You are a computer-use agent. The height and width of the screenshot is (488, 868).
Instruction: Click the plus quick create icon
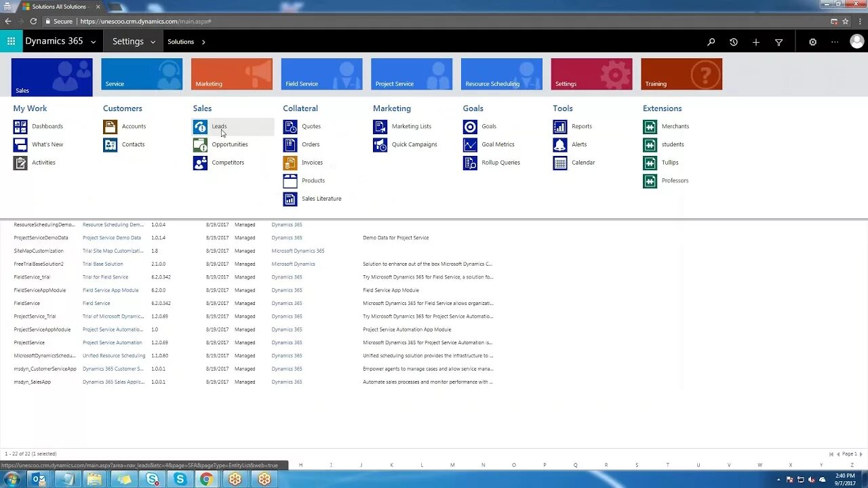pos(755,42)
